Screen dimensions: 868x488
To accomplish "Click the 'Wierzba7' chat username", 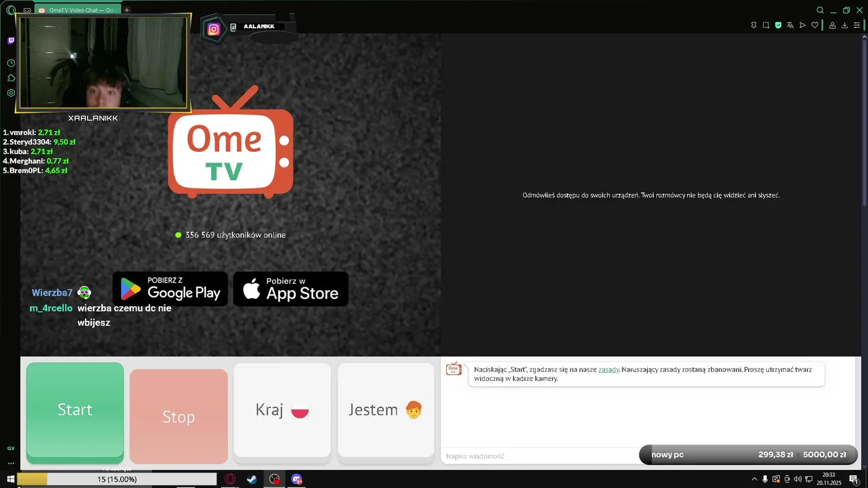I will pyautogui.click(x=52, y=293).
